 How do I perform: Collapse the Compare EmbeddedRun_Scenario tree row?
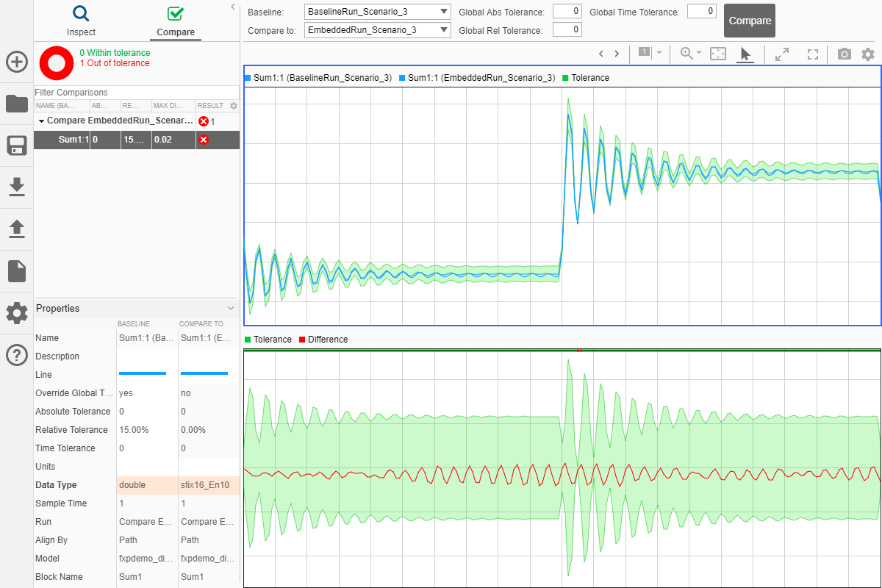[41, 121]
